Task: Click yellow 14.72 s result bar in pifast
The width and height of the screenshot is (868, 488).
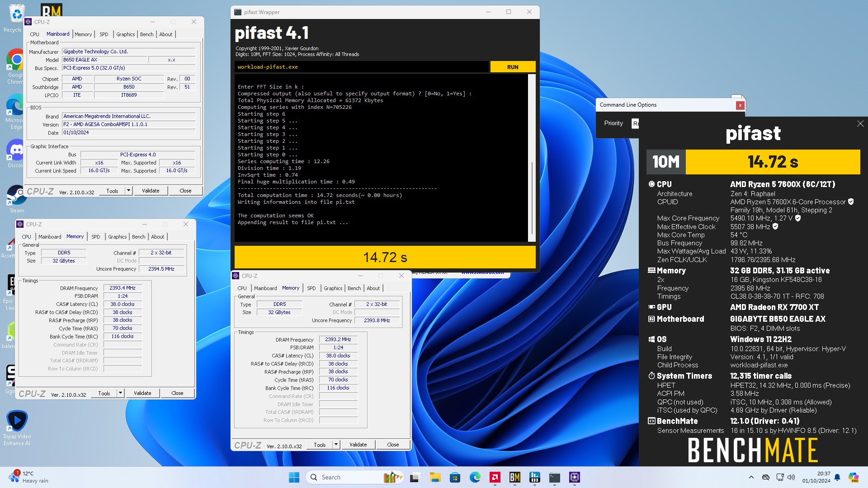Action: [385, 257]
